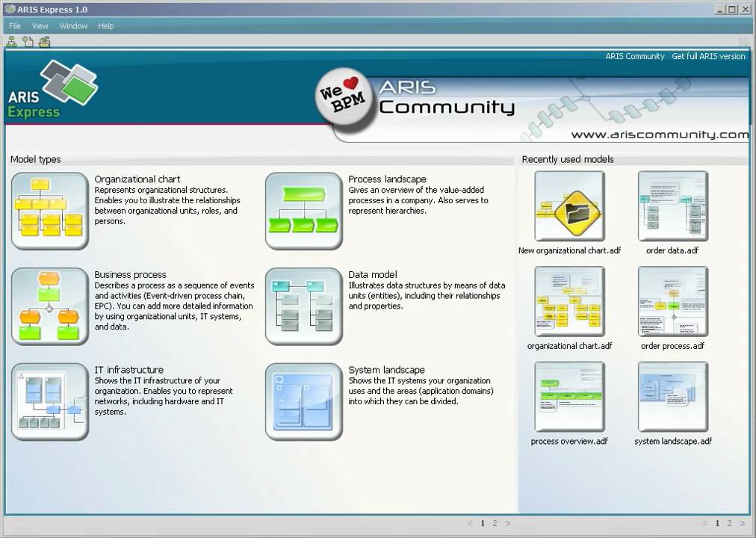Screen dimensions: 756x538
Task: Click the Process landscape title text
Action: point(387,179)
